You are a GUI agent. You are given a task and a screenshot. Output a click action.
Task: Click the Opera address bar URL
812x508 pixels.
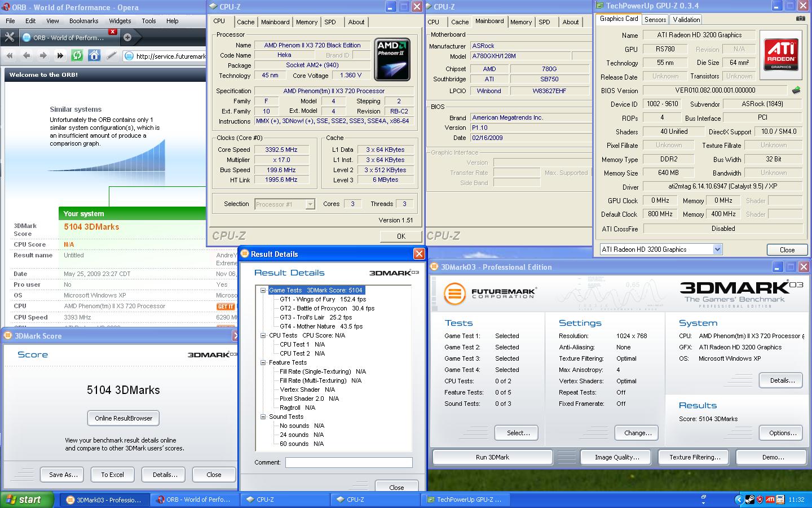tap(170, 56)
